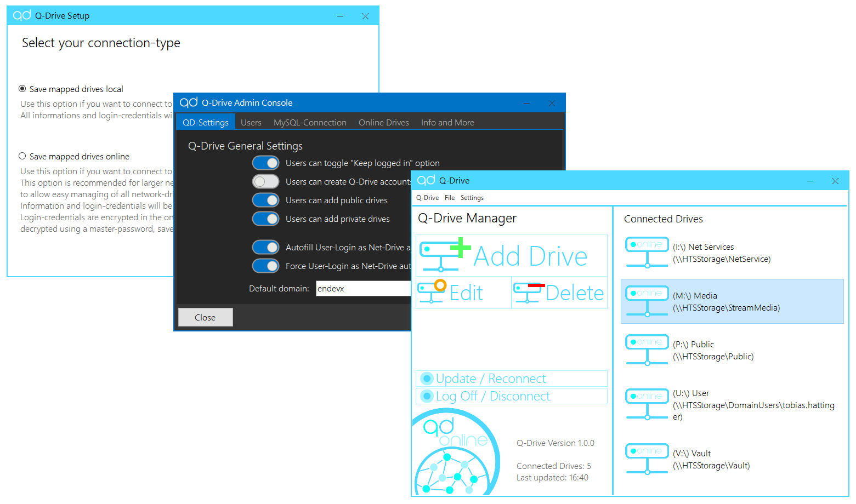This screenshot has height=504, width=856.
Task: Switch to the Users tab
Action: (251, 122)
